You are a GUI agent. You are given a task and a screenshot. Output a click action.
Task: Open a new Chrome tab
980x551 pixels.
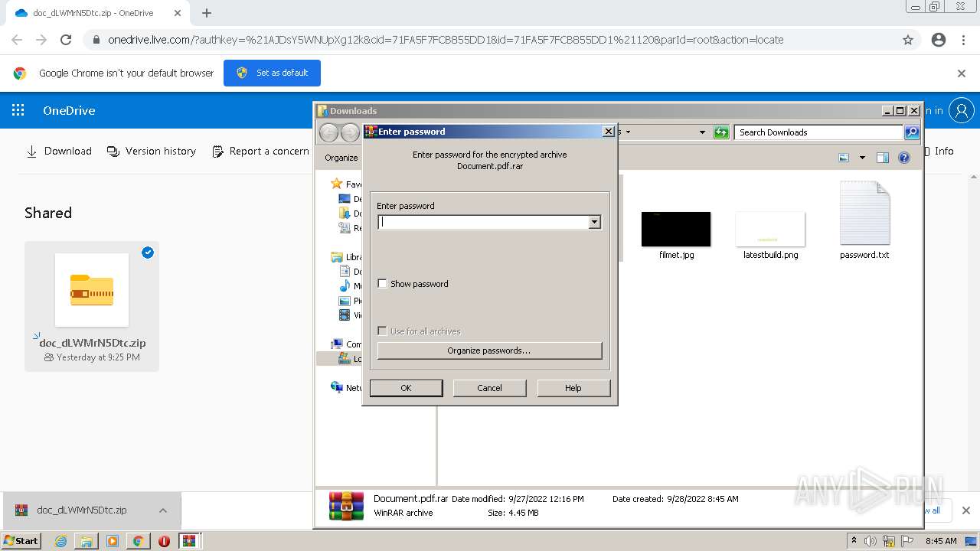point(207,13)
